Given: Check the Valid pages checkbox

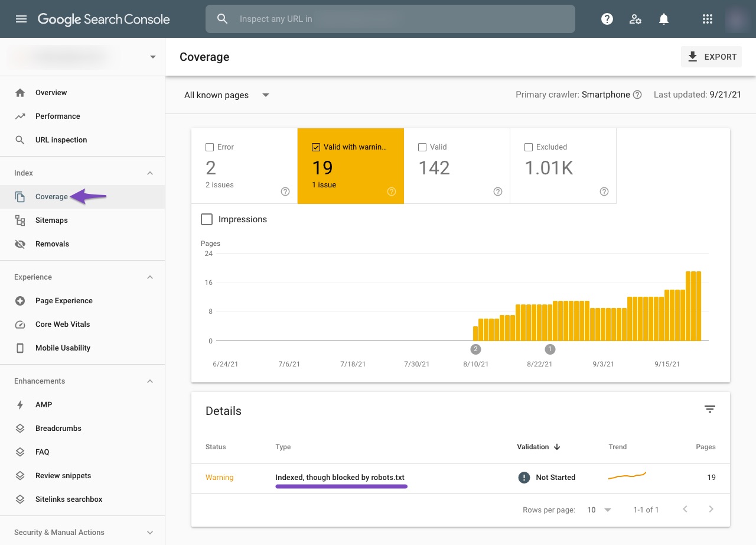Looking at the screenshot, I should click(422, 147).
